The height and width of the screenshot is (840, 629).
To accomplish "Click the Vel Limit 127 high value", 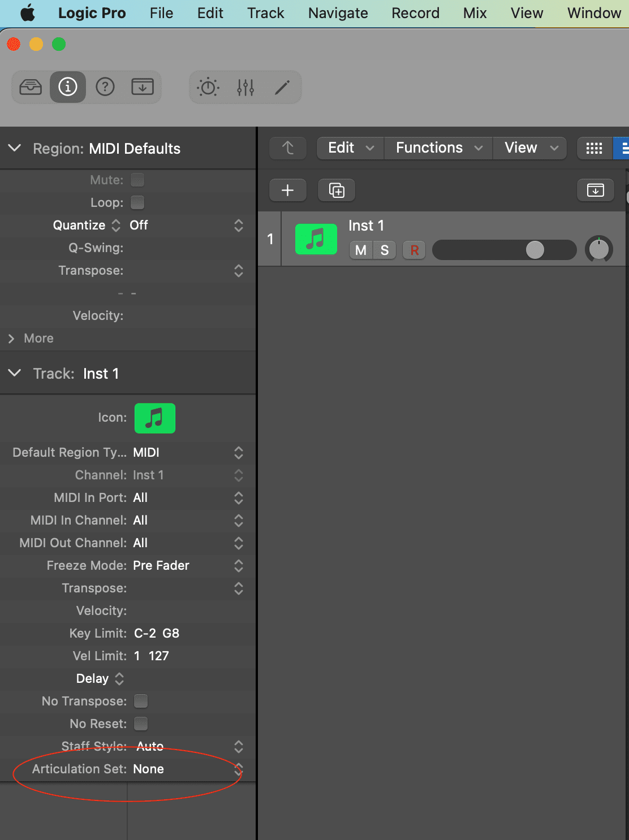I will (159, 656).
